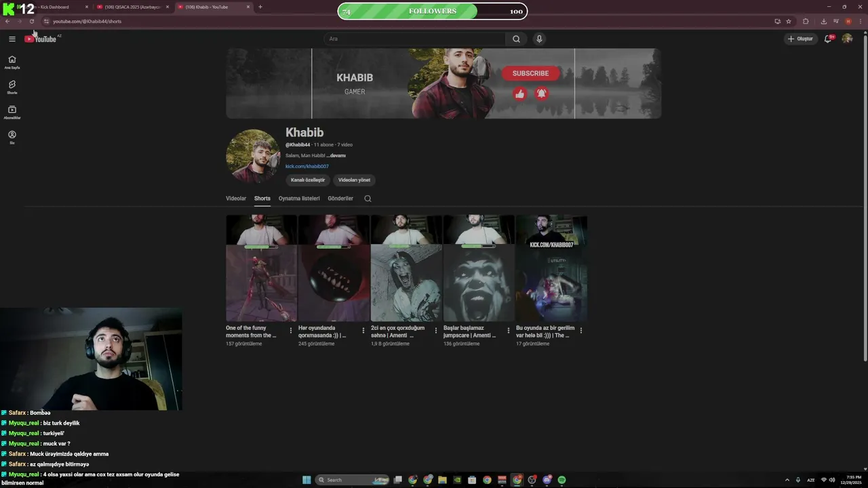This screenshot has height=488, width=868.
Task: Go back in browser history
Action: click(7, 21)
